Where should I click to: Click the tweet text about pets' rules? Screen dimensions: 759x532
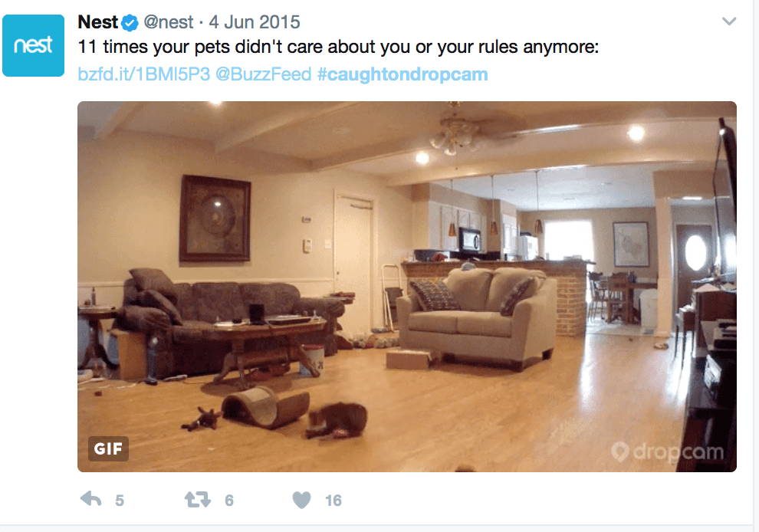338,47
